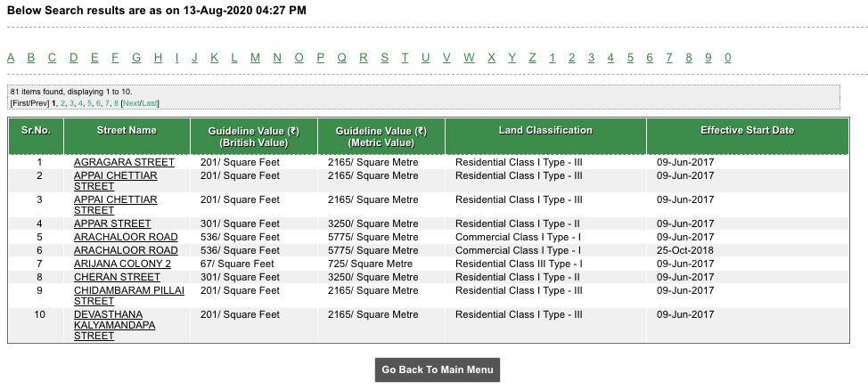Jump to results page 8
Screen dimensions: 868x390
pos(116,103)
